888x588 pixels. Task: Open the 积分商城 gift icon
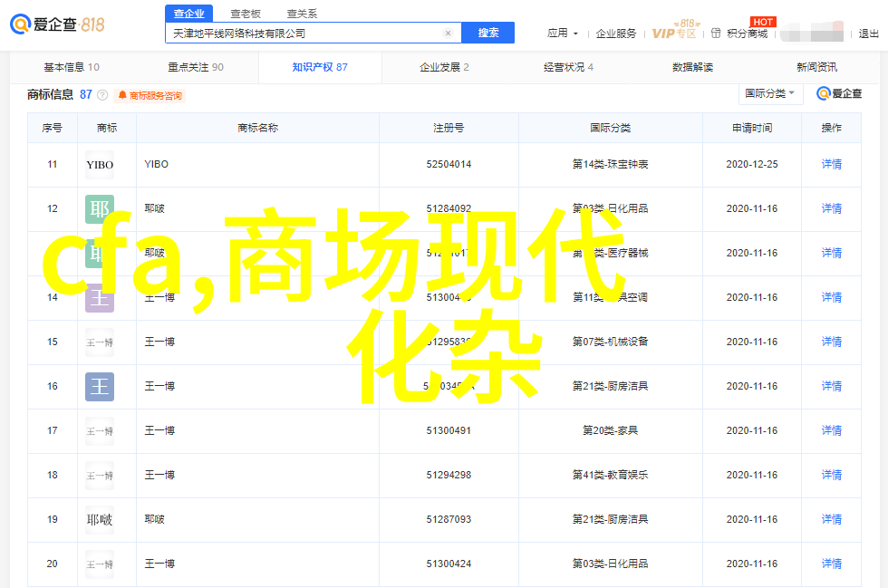716,34
